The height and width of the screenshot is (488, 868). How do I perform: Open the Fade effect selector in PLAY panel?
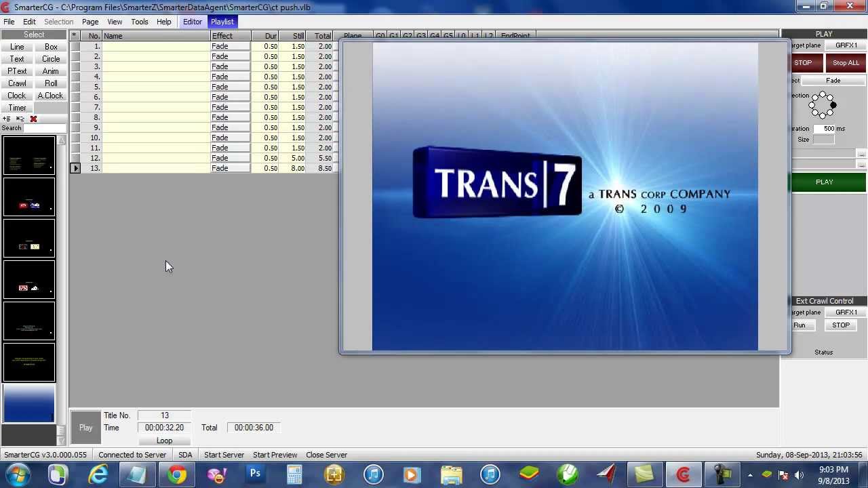(833, 81)
